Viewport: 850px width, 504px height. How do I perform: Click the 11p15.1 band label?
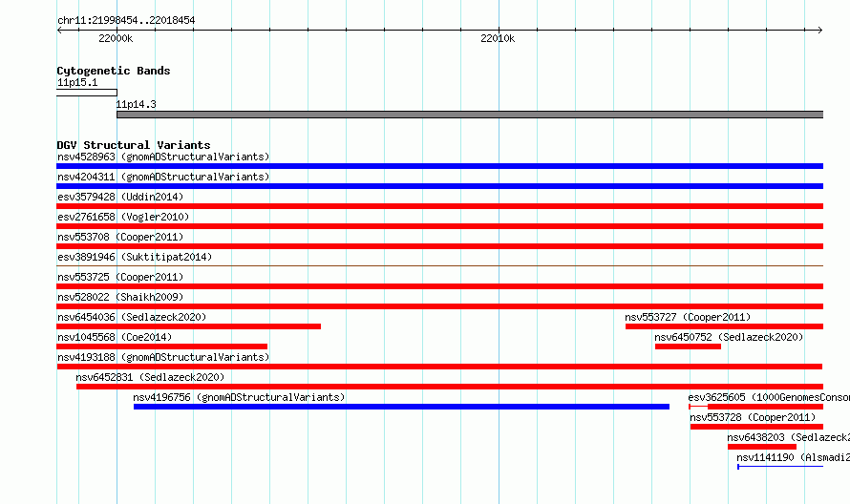[77, 82]
